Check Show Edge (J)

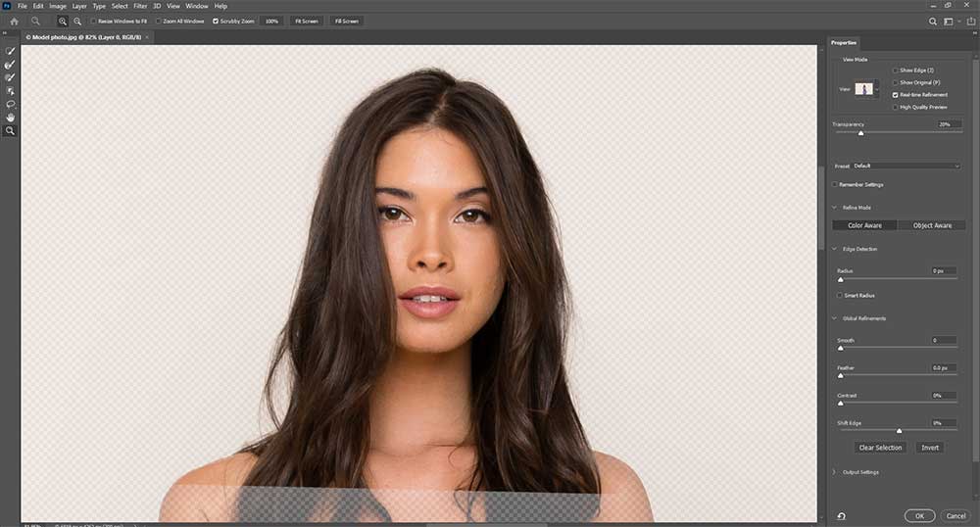tap(895, 71)
